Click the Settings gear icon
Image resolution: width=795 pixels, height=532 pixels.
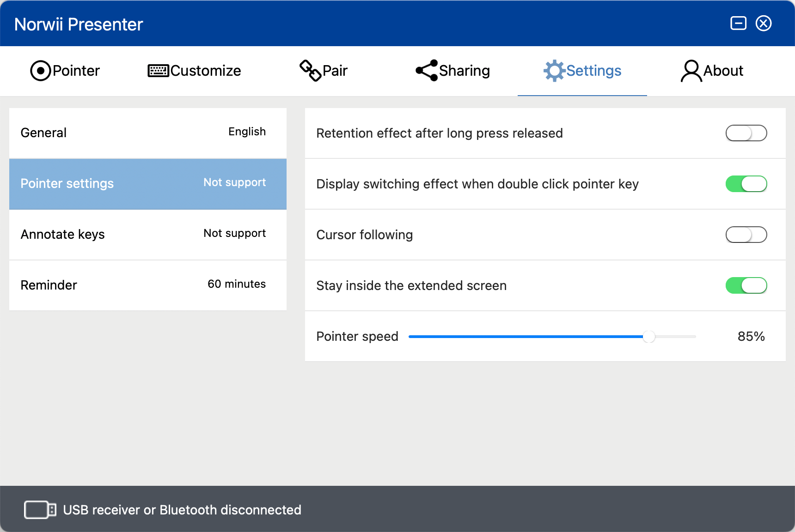(x=554, y=71)
